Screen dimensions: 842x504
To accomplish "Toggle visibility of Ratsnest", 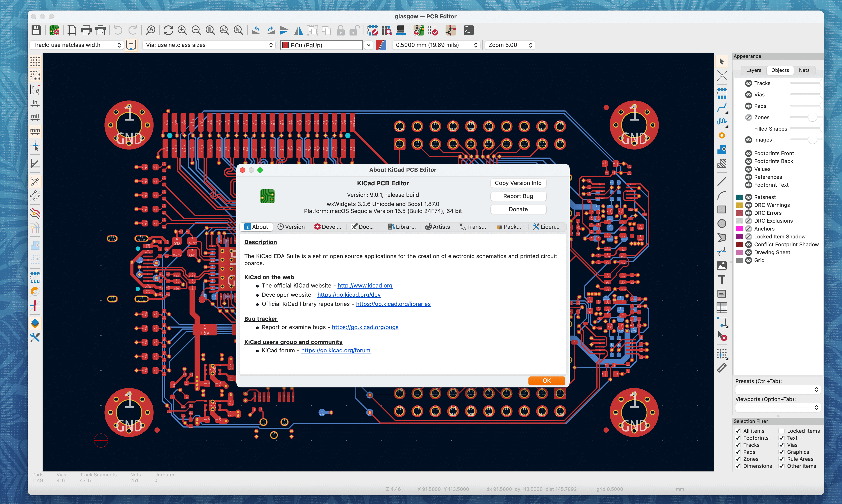I will point(748,197).
